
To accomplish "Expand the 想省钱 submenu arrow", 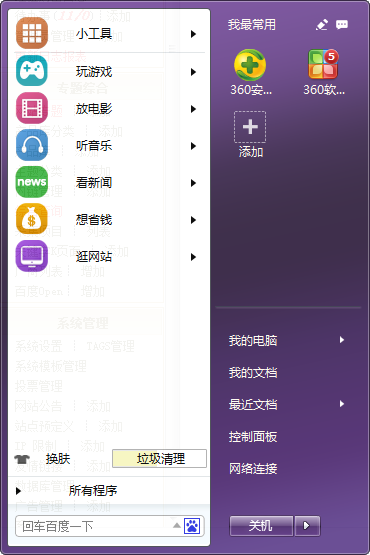I will 193,220.
